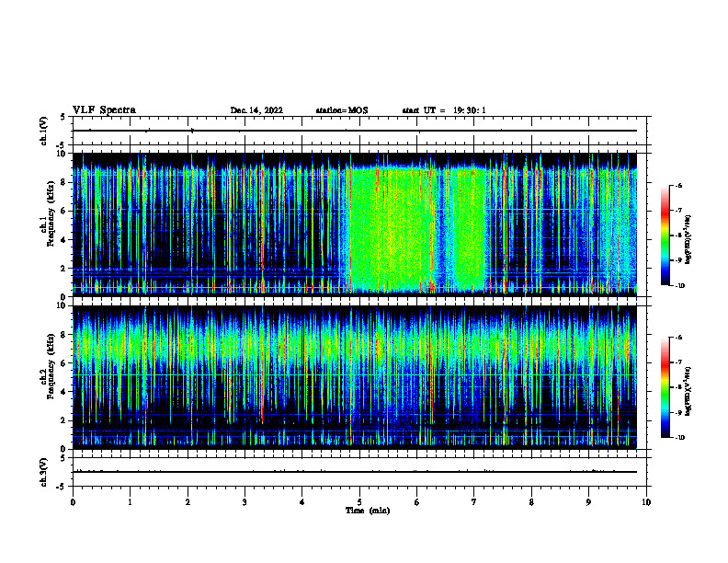Image resolution: width=728 pixels, height=563 pixels.
Task: Click the "start UT = 19:30: 1" text
Action: click(x=444, y=110)
